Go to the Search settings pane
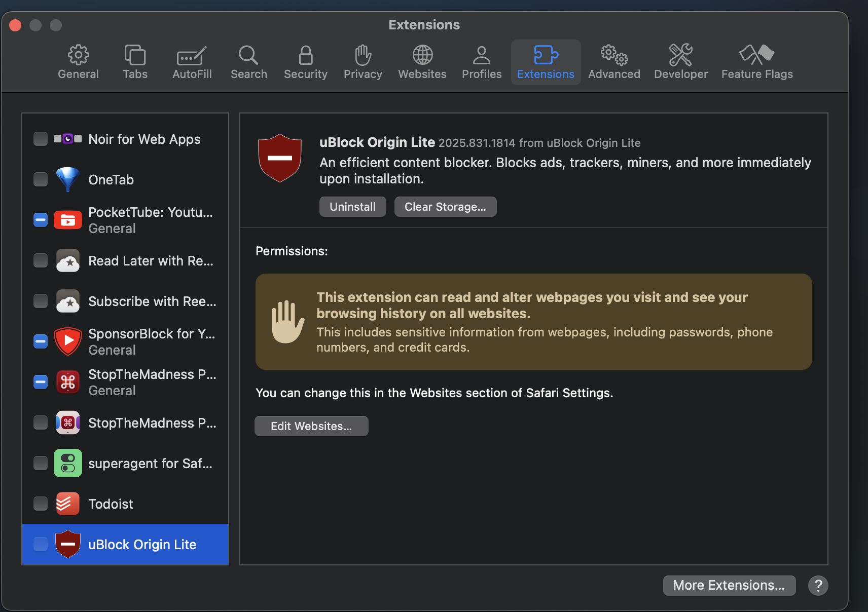868x612 pixels. [x=248, y=62]
